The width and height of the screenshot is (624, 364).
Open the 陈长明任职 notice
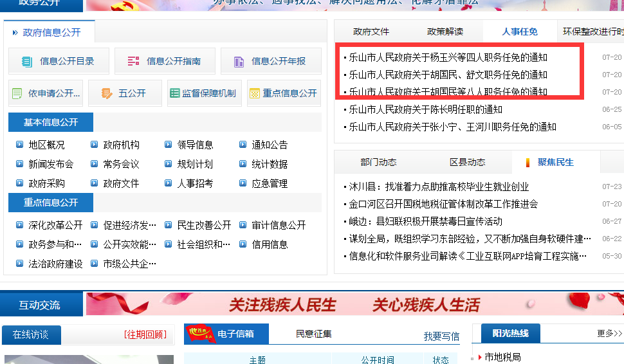(425, 109)
